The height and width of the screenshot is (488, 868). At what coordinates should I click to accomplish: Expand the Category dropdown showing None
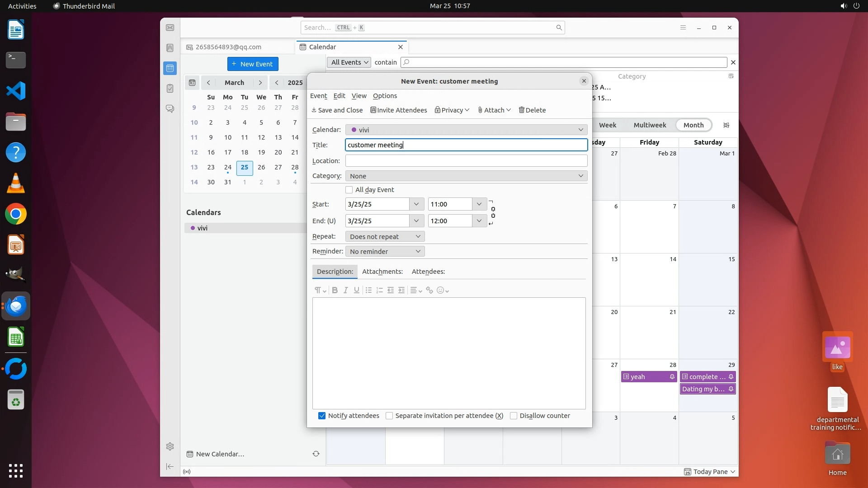466,176
